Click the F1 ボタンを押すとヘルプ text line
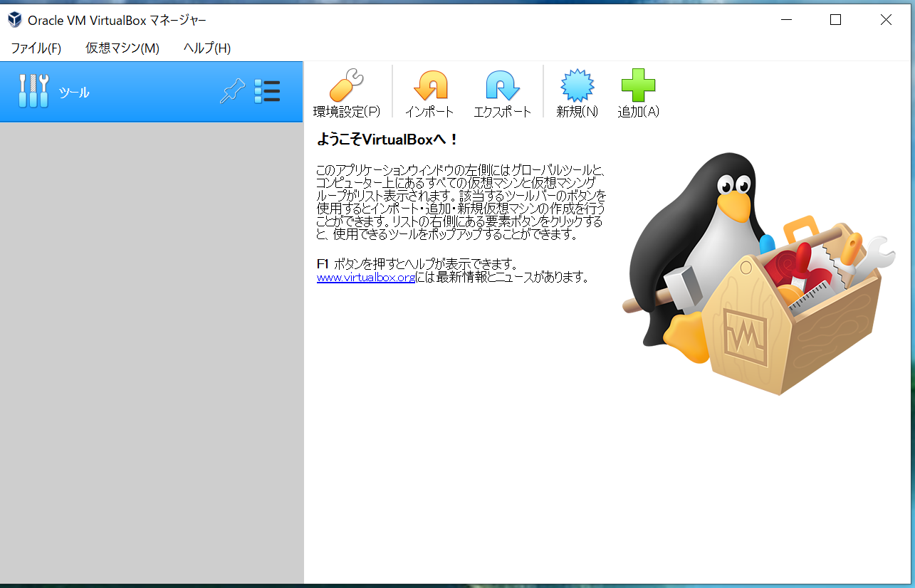 [x=417, y=264]
